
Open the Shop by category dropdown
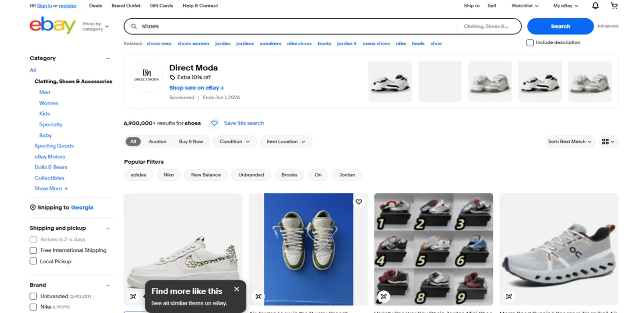pos(96,26)
